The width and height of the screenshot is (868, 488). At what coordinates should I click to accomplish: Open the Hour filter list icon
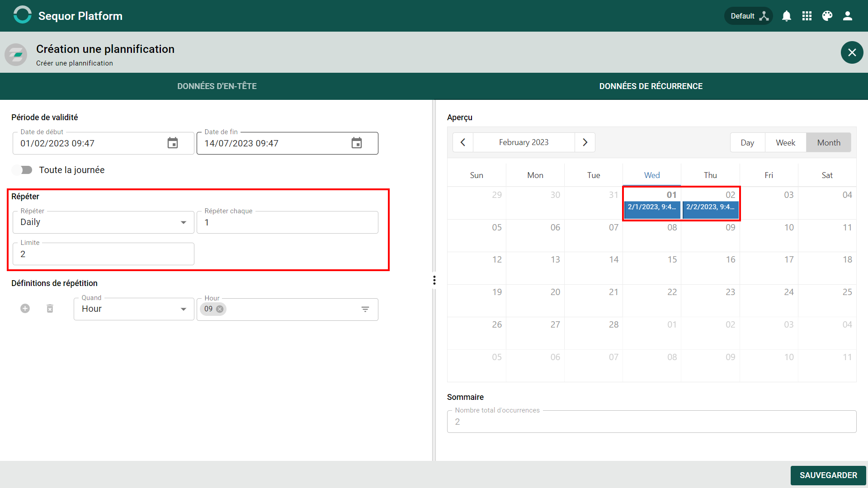[365, 309]
